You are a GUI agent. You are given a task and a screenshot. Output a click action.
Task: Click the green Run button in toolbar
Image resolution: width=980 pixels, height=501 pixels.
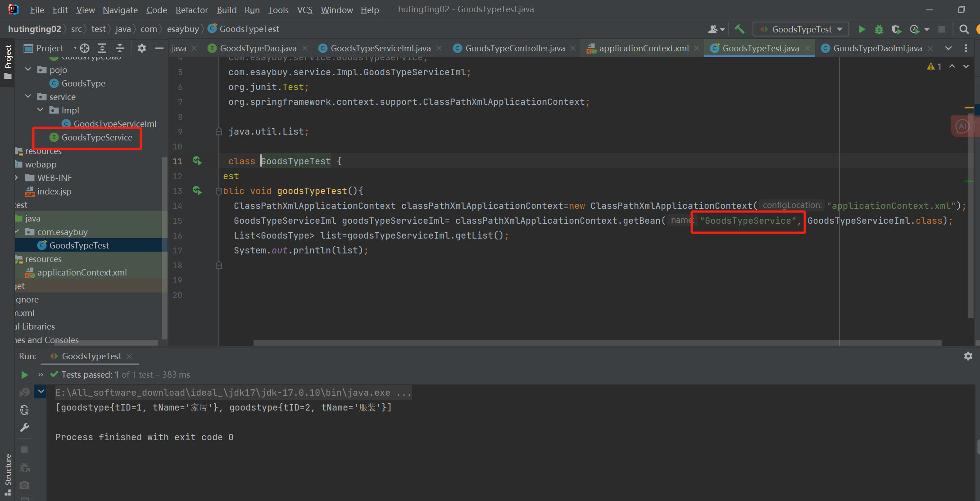tap(861, 29)
